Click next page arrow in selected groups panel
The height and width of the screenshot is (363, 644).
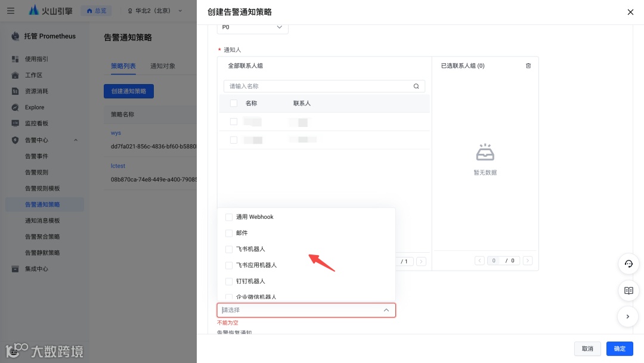tap(528, 260)
